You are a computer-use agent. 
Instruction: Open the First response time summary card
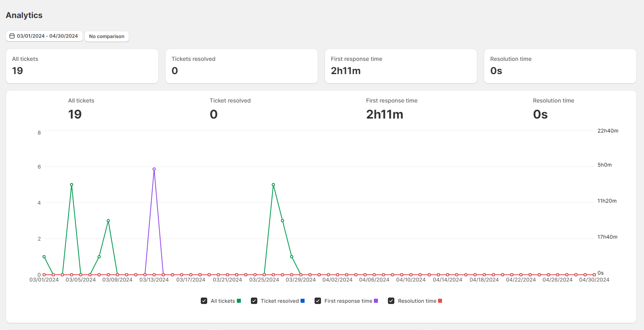pos(401,66)
